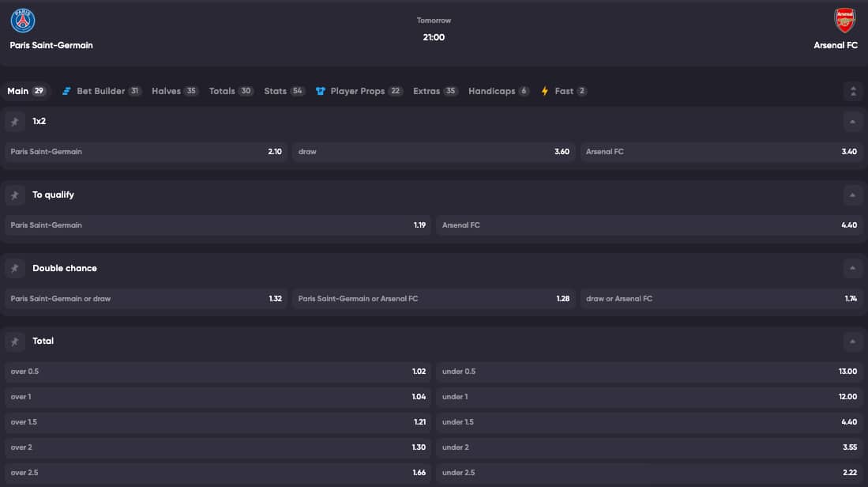This screenshot has width=868, height=487.
Task: Choose over 2.5 total at 1.66
Action: [218, 473]
